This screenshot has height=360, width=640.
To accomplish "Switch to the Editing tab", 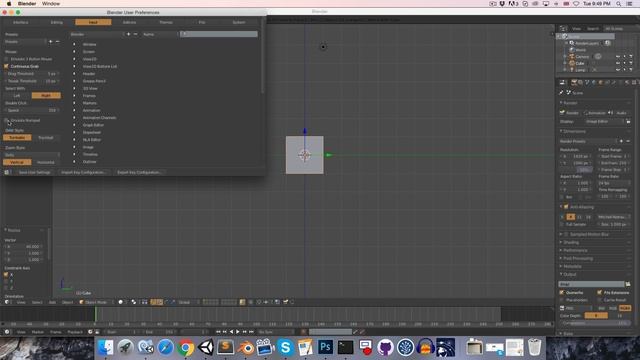I will [x=57, y=22].
